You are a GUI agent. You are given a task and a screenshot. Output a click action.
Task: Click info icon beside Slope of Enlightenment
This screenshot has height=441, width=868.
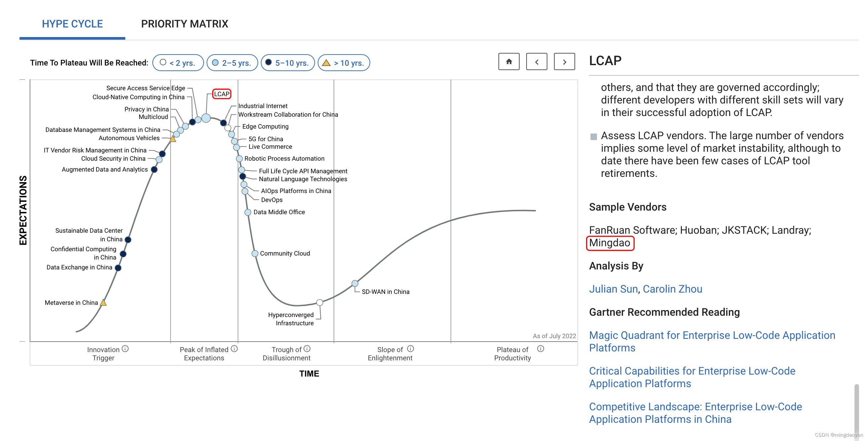pyautogui.click(x=411, y=349)
